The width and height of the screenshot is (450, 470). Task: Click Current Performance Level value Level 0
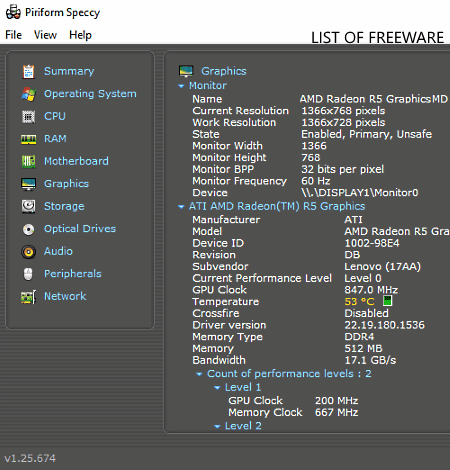coord(363,278)
